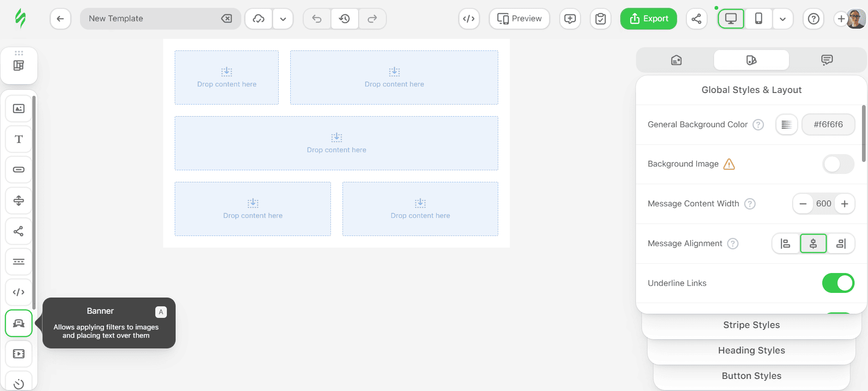The height and width of the screenshot is (391, 868).
Task: Expand the device view dropdown
Action: pos(782,19)
